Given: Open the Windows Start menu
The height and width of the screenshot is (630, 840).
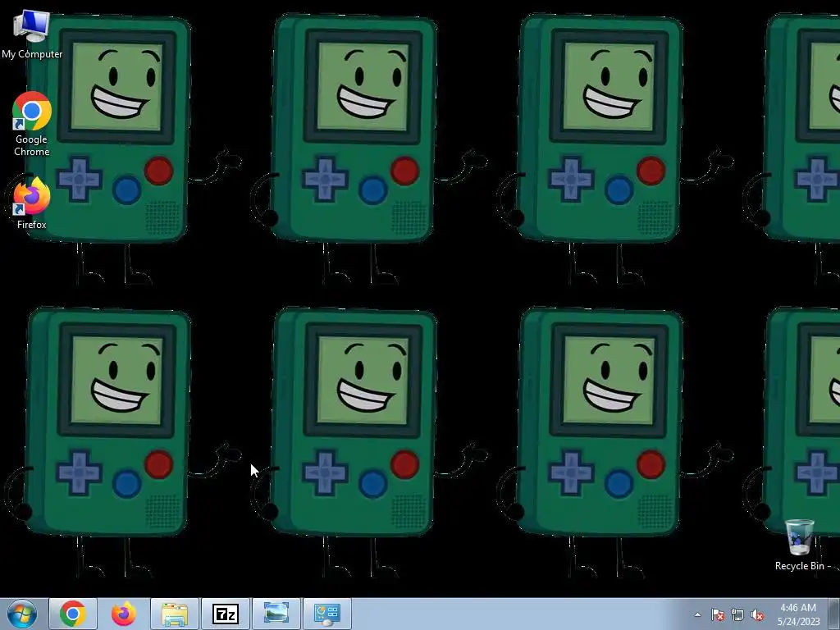Looking at the screenshot, I should coord(22,614).
